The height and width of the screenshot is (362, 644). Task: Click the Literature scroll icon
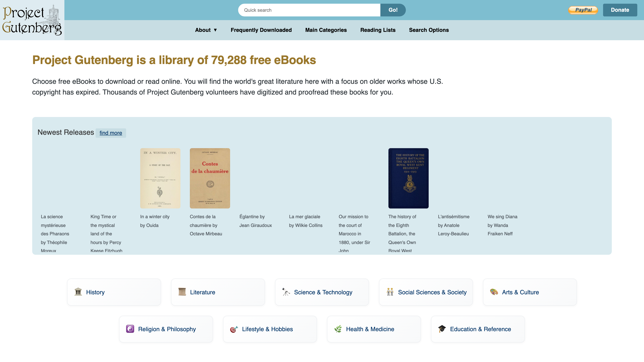tap(182, 292)
